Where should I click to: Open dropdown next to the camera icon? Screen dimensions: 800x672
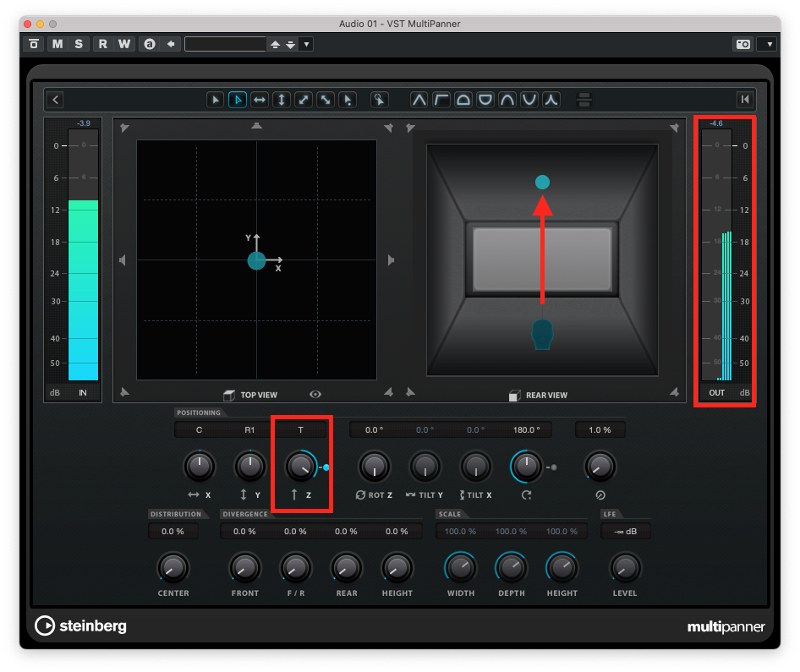[x=767, y=44]
